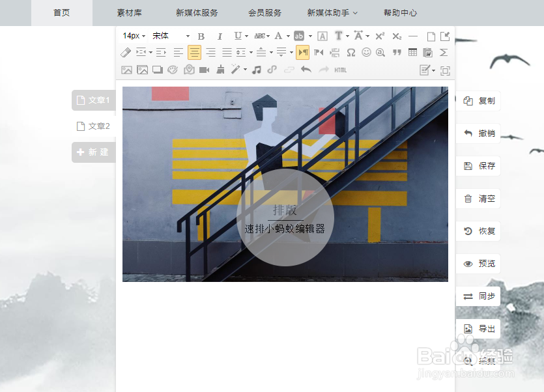Toggle bold text formatting
The height and width of the screenshot is (392, 544).
click(x=201, y=36)
